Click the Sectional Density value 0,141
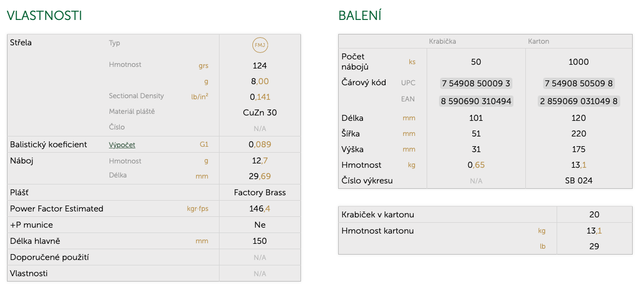 pos(260,97)
